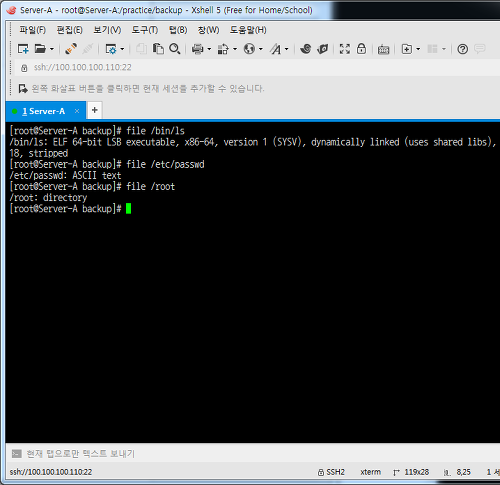
Task: Click the keyboard key mapping icon
Action: pos(383,50)
